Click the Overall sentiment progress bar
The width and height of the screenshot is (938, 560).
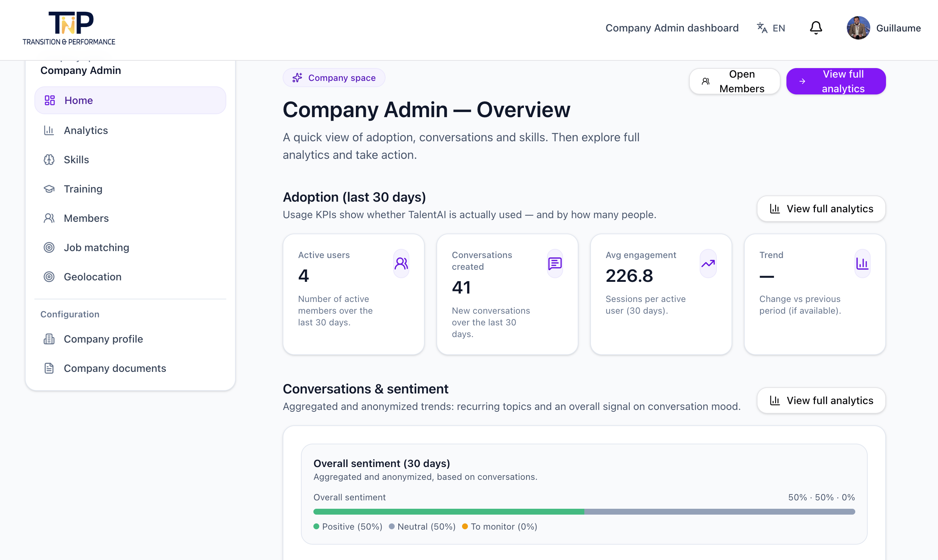[x=584, y=512]
